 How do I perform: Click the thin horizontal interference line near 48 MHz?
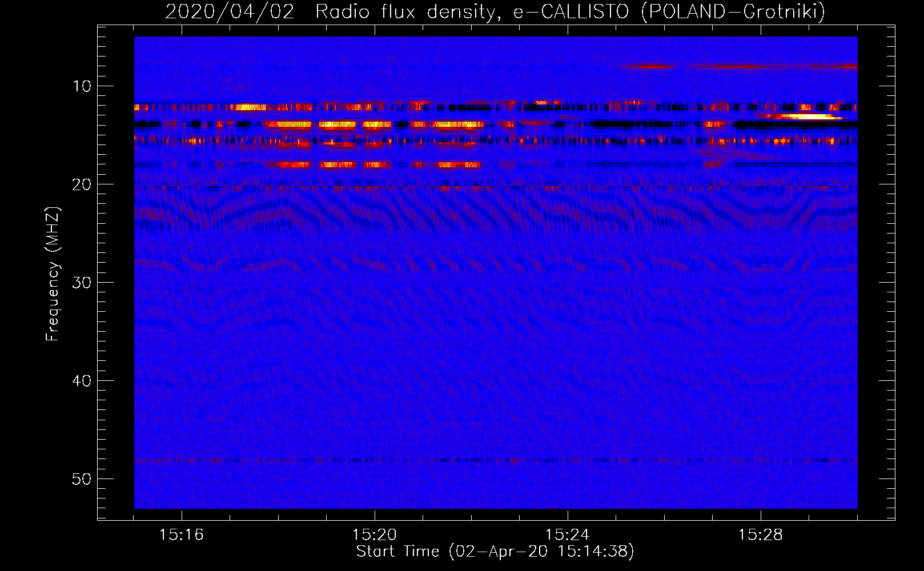click(x=496, y=460)
